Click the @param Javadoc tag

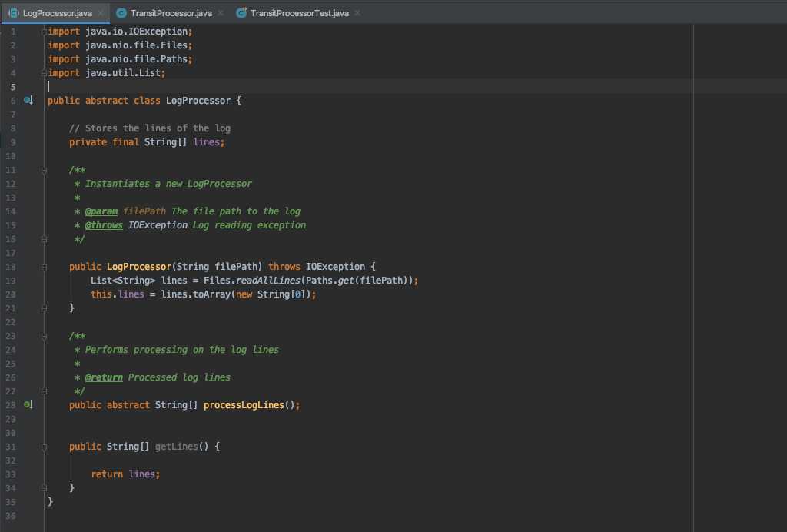[x=101, y=211]
